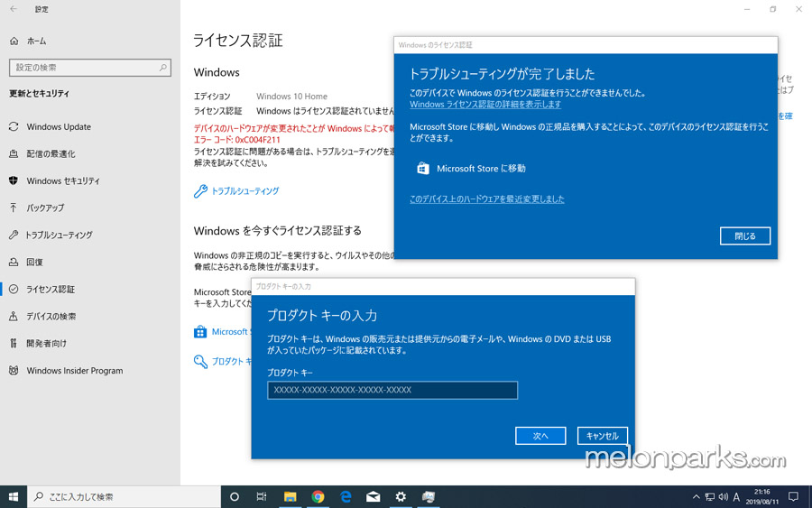Image resolution: width=812 pixels, height=508 pixels.
Task: Click the Windows Update refresh icon
Action: 14,127
